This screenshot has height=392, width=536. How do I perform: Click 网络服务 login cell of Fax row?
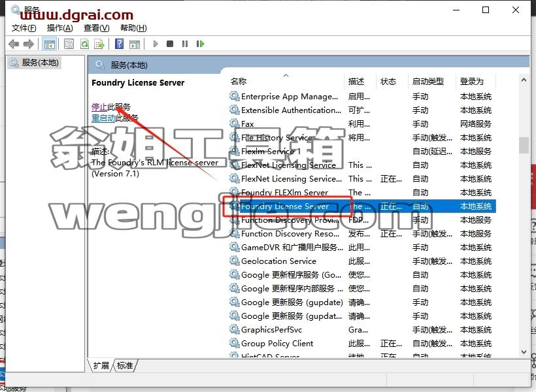(x=475, y=123)
